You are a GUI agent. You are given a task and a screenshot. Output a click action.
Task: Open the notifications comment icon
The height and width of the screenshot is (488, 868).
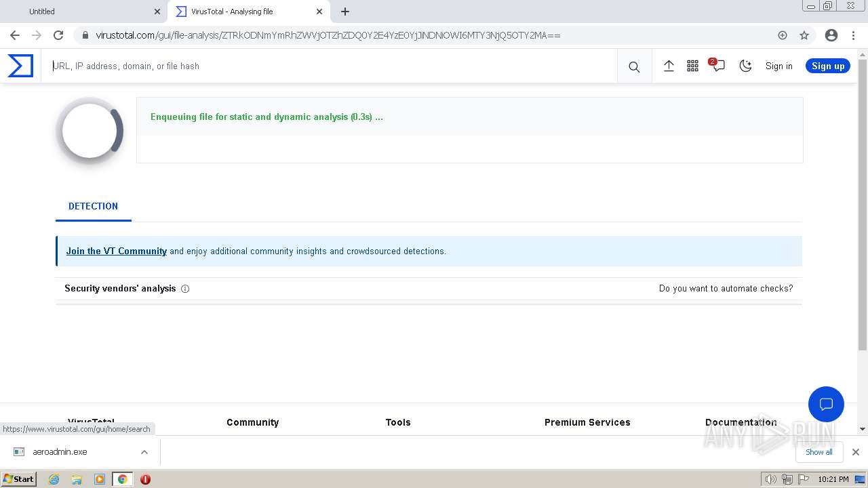tap(718, 66)
